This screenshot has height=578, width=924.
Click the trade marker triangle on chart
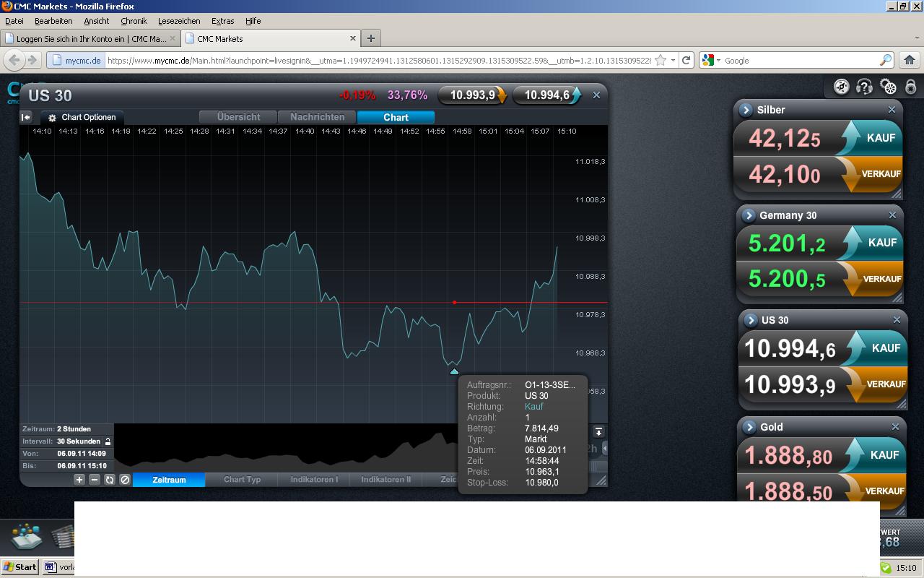(x=454, y=371)
